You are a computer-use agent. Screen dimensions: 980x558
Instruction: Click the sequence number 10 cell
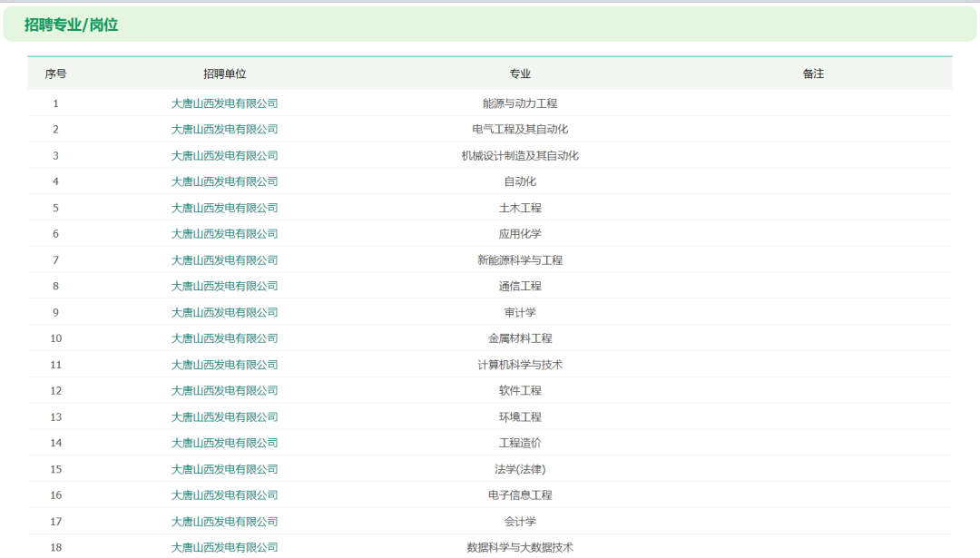(x=55, y=338)
